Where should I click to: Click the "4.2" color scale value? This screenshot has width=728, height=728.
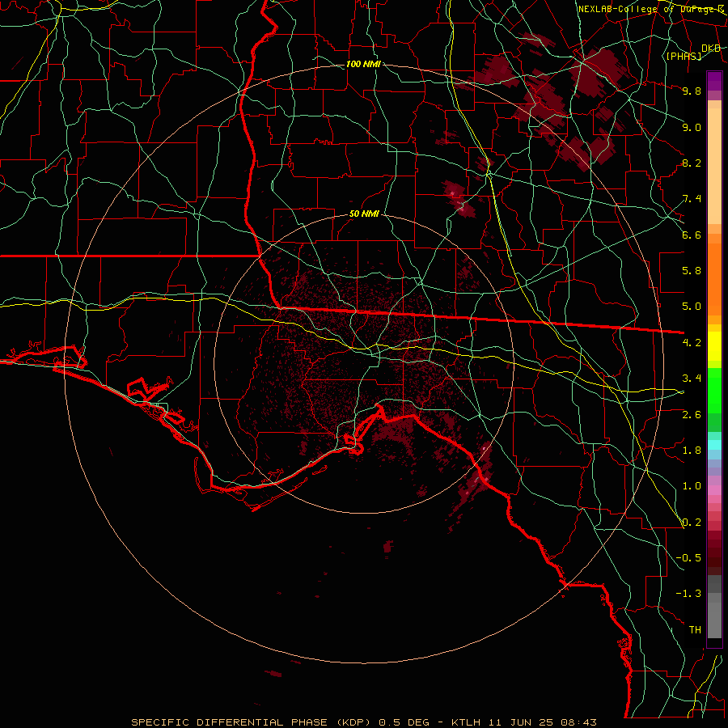(692, 343)
